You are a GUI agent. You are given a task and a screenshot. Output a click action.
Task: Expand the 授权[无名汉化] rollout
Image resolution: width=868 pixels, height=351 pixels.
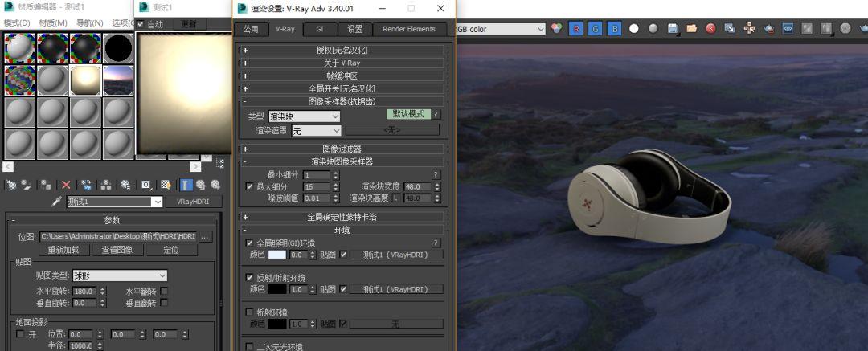click(x=342, y=50)
